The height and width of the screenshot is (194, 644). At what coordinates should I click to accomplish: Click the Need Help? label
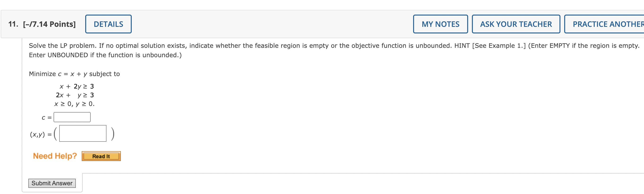pyautogui.click(x=55, y=156)
